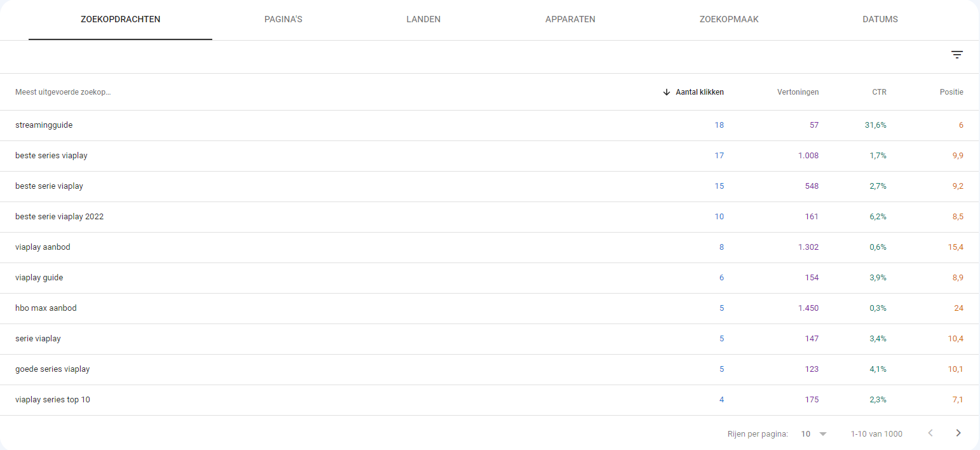980x450 pixels.
Task: Switch to the Apparaten tab
Action: coord(570,20)
